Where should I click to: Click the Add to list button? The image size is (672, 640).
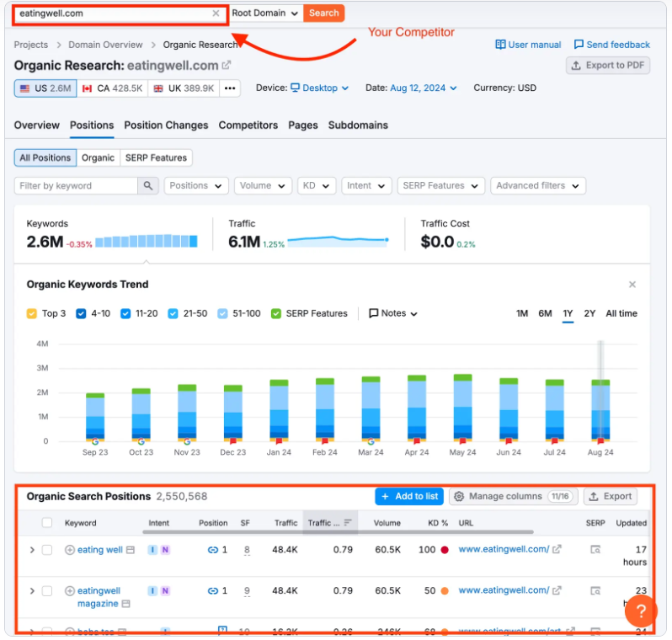pos(409,496)
